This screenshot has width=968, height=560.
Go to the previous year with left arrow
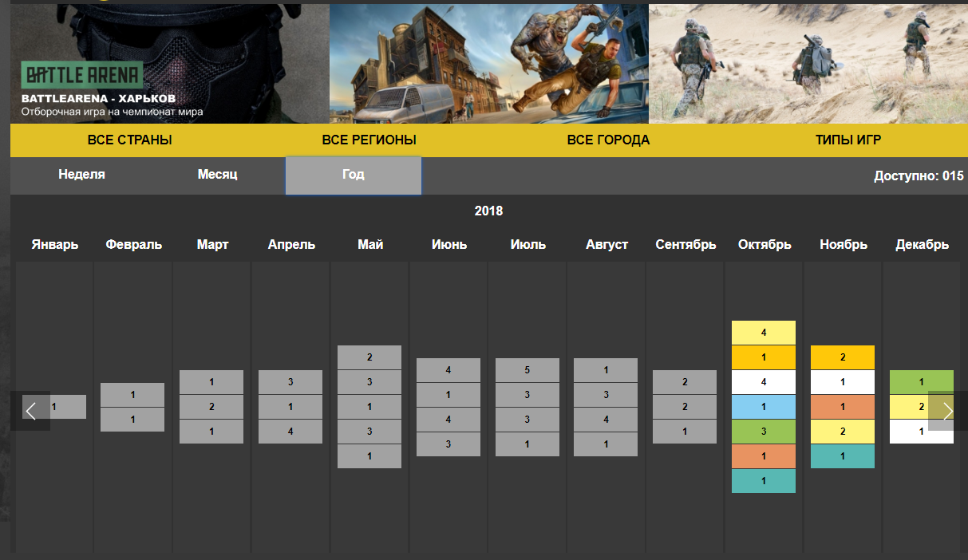click(x=30, y=411)
